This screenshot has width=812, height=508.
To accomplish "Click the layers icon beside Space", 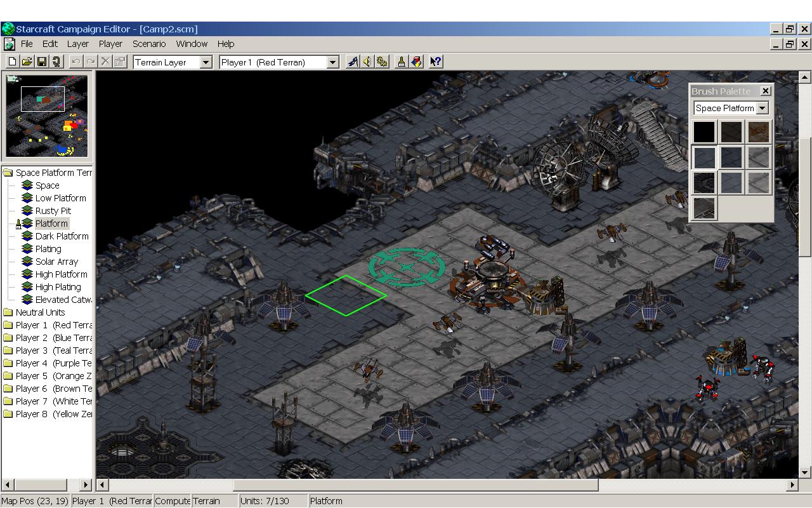I will pos(27,185).
